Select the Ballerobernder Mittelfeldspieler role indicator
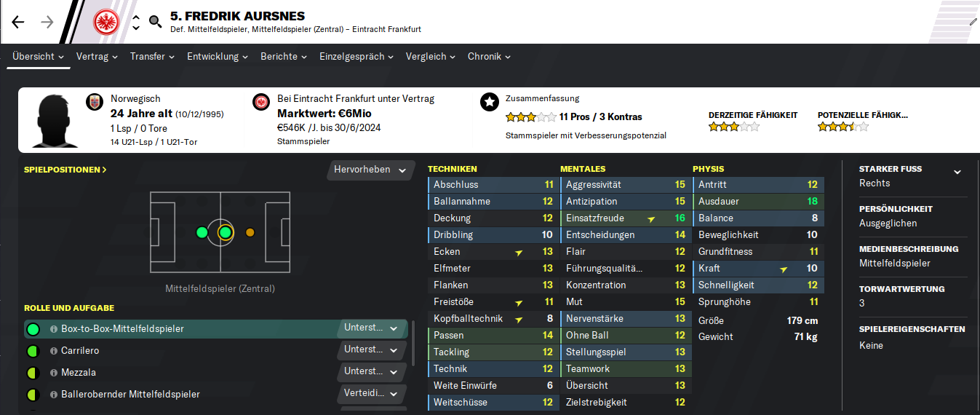The image size is (980, 415). pos(33,395)
